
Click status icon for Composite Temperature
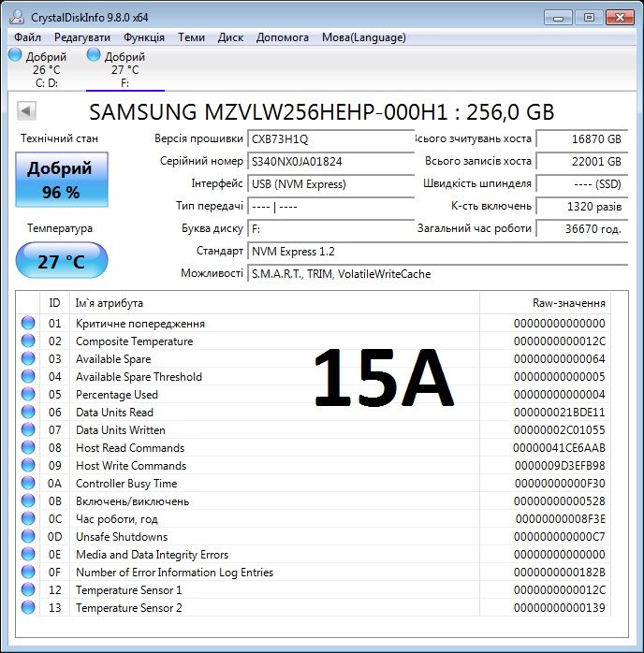(x=28, y=341)
